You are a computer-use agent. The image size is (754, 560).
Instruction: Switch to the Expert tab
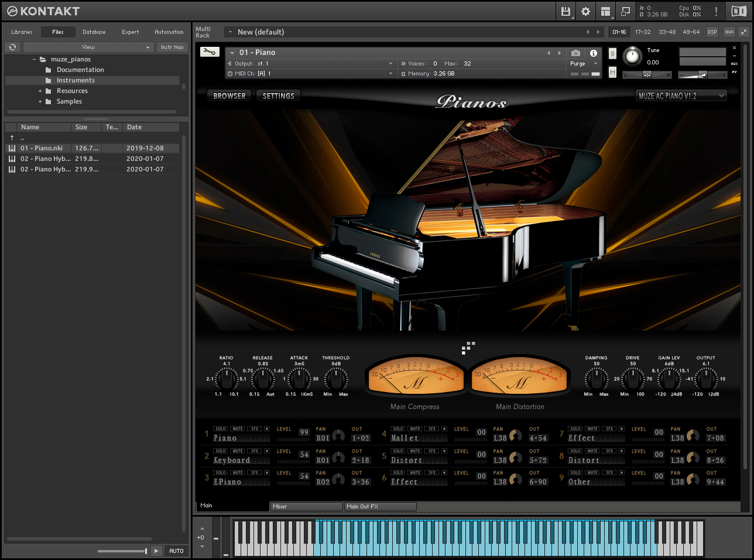131,32
